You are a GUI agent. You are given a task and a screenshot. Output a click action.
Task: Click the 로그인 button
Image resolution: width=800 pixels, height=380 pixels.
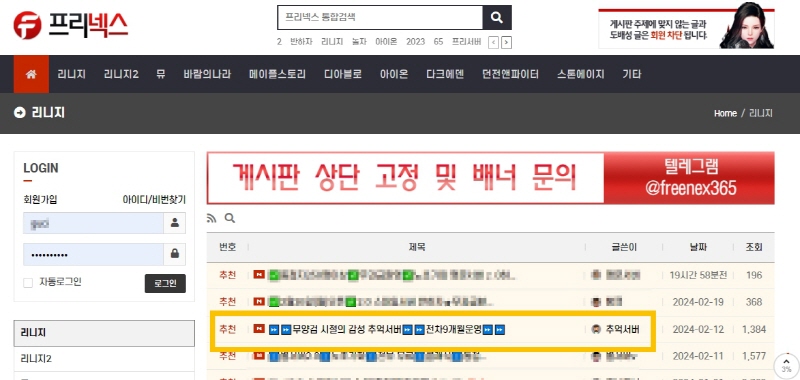click(x=165, y=284)
